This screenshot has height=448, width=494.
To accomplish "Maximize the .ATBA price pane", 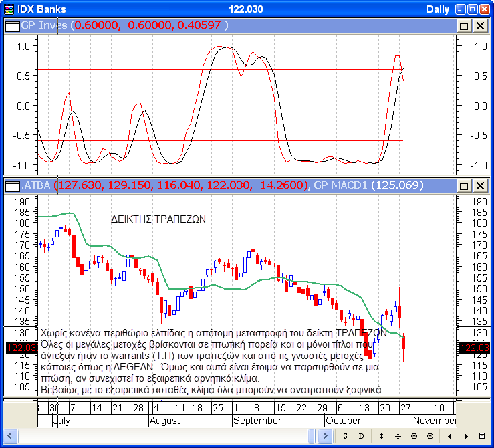I will pyautogui.click(x=465, y=185).
